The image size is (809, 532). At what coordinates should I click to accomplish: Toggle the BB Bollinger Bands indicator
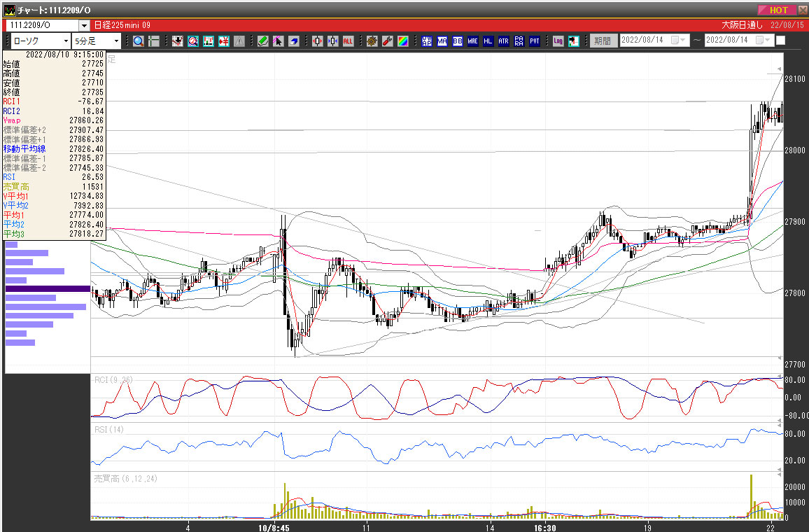click(x=458, y=41)
